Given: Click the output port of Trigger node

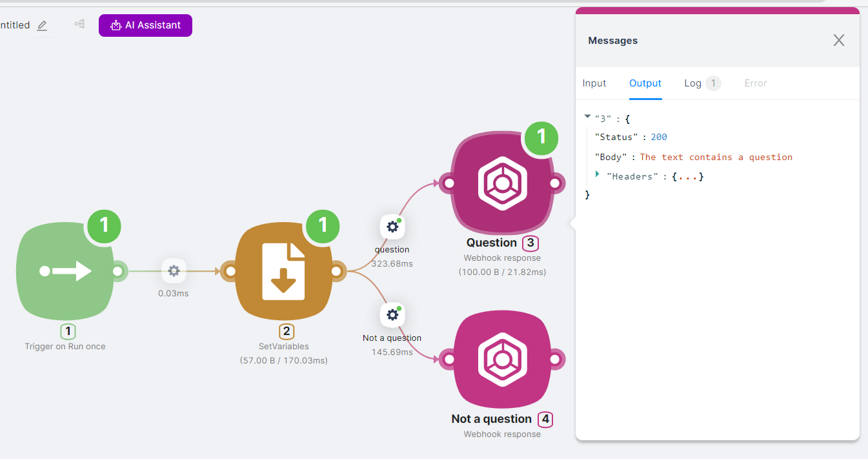Looking at the screenshot, I should pyautogui.click(x=117, y=271).
